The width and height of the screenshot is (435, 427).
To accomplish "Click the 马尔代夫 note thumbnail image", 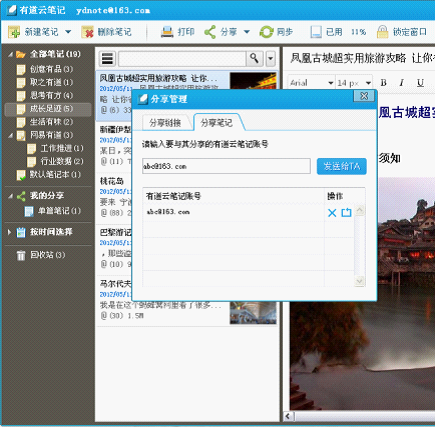I will coord(253,313).
